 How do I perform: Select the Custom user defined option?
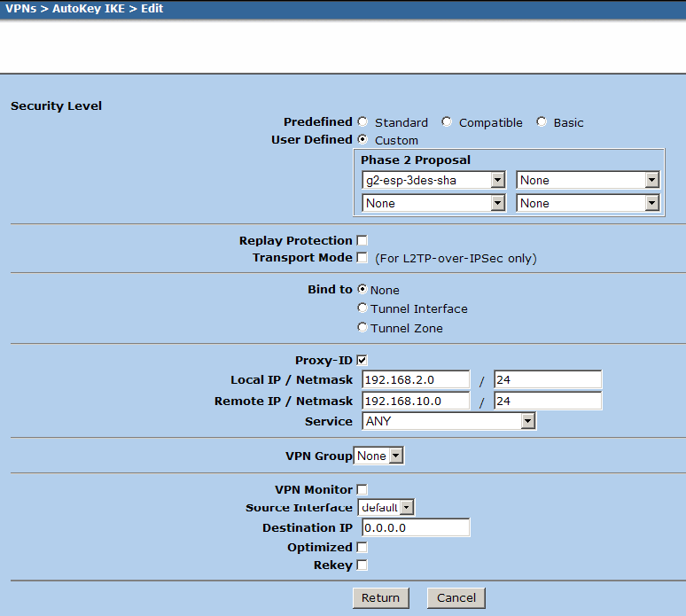(x=363, y=140)
